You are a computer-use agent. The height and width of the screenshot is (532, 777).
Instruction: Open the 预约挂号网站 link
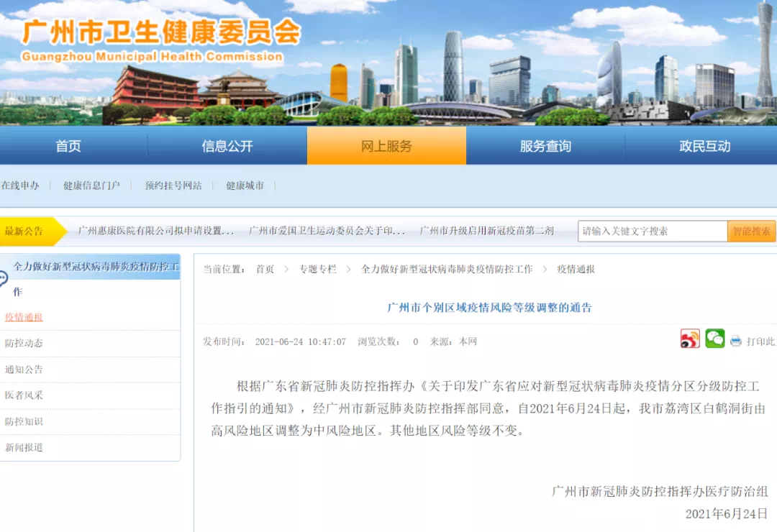point(173,185)
